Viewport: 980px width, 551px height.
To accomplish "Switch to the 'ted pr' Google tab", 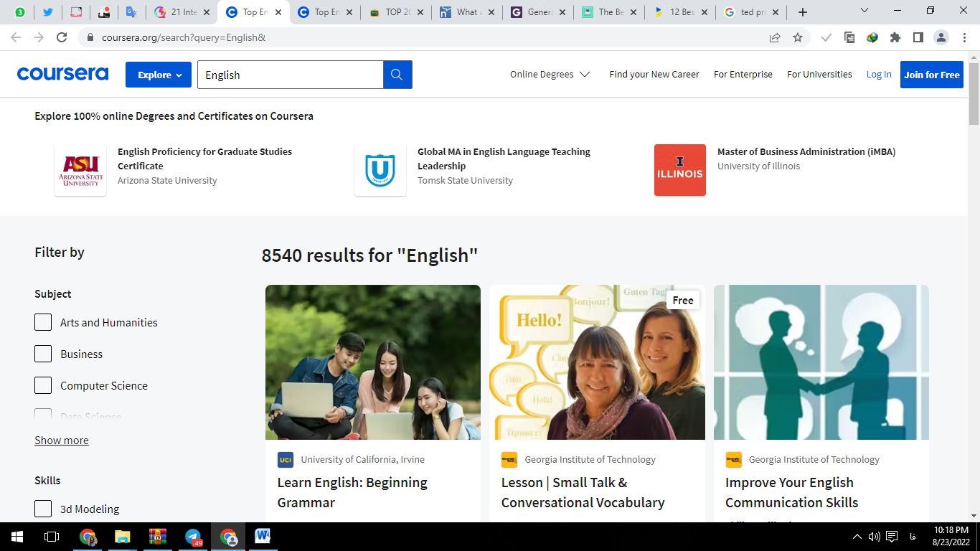I will 752,12.
